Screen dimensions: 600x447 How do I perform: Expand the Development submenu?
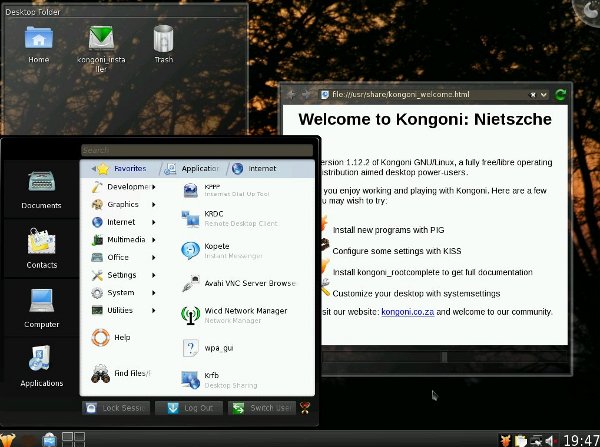[124, 187]
